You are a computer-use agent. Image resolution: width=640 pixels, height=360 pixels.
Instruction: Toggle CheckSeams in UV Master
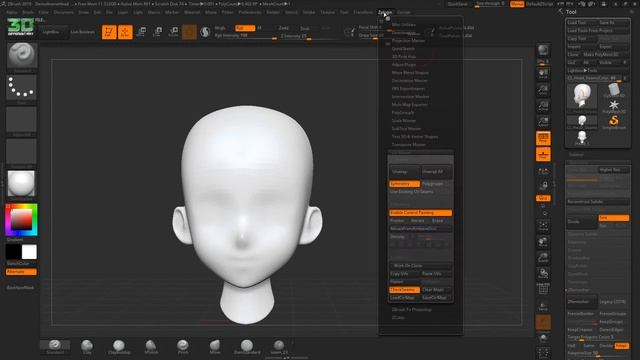(x=404, y=289)
